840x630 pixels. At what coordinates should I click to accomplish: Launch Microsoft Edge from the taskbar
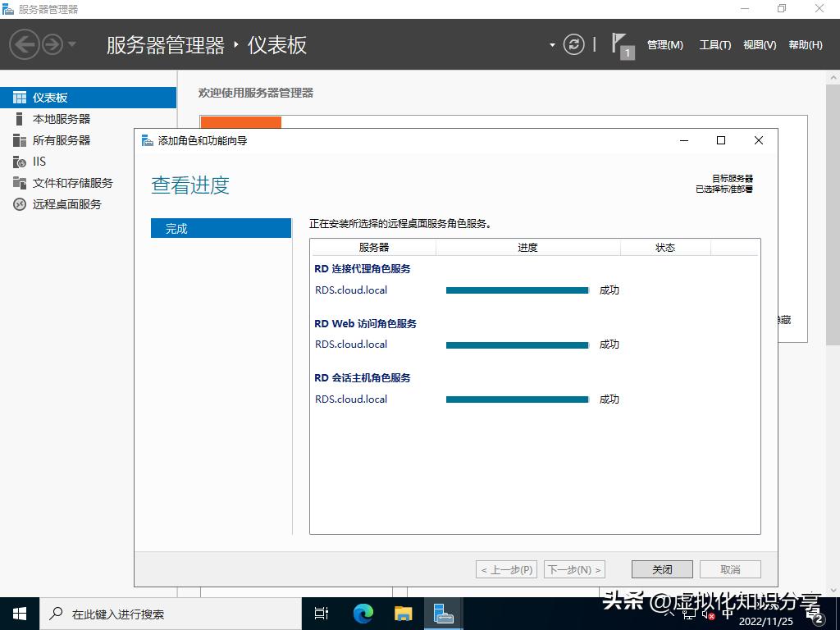coord(362,613)
